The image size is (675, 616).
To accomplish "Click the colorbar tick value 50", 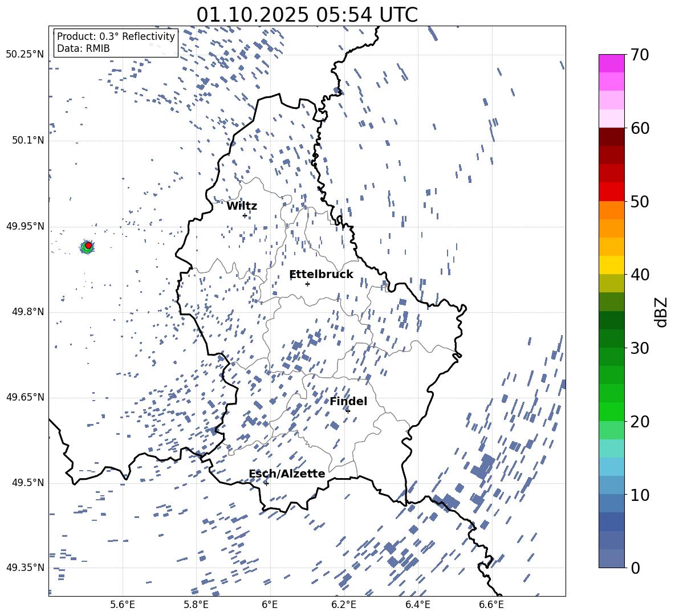I will (x=640, y=201).
